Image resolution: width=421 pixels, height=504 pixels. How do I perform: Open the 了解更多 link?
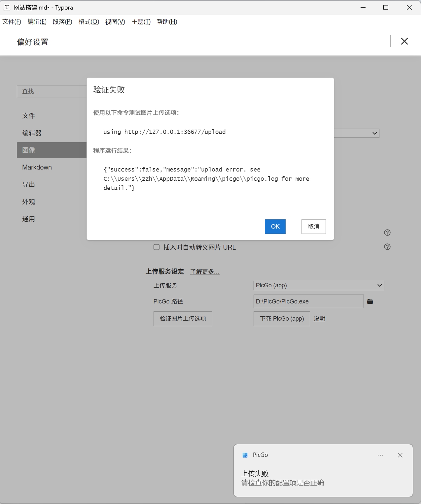point(205,271)
